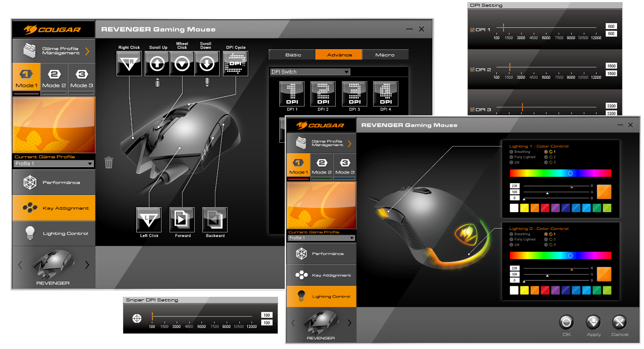Click the trash bin delete icon
Viewport: 644px width, 349px height.
pyautogui.click(x=109, y=163)
